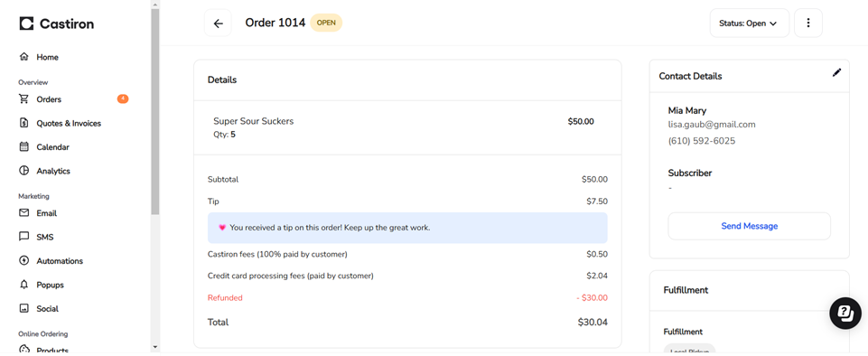Open the three-dot more options menu
Viewport: 868px width, 356px height.
808,23
